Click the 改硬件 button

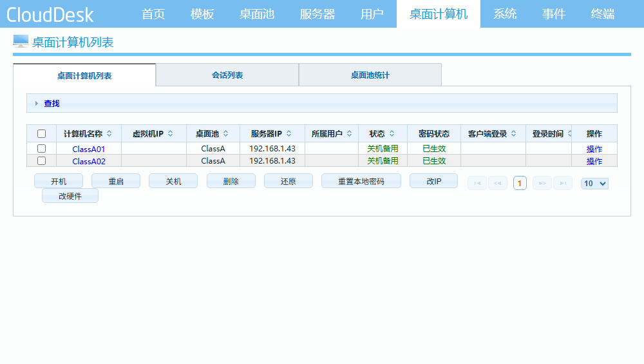click(x=70, y=196)
